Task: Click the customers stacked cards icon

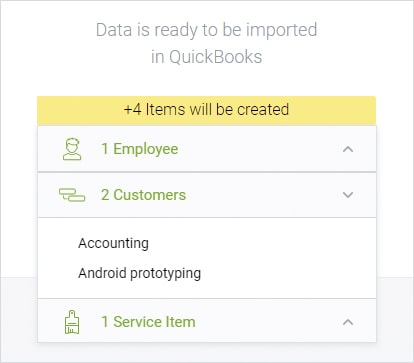Action: pyautogui.click(x=72, y=195)
